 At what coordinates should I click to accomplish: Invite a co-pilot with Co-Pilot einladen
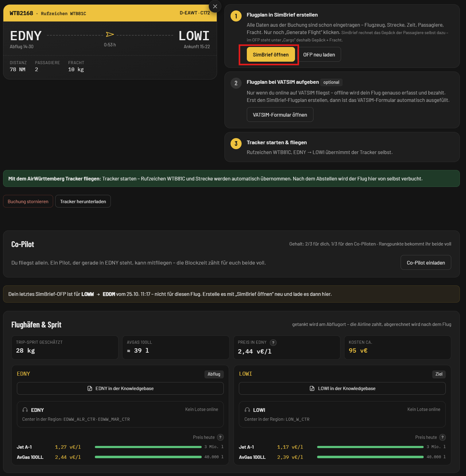point(426,263)
